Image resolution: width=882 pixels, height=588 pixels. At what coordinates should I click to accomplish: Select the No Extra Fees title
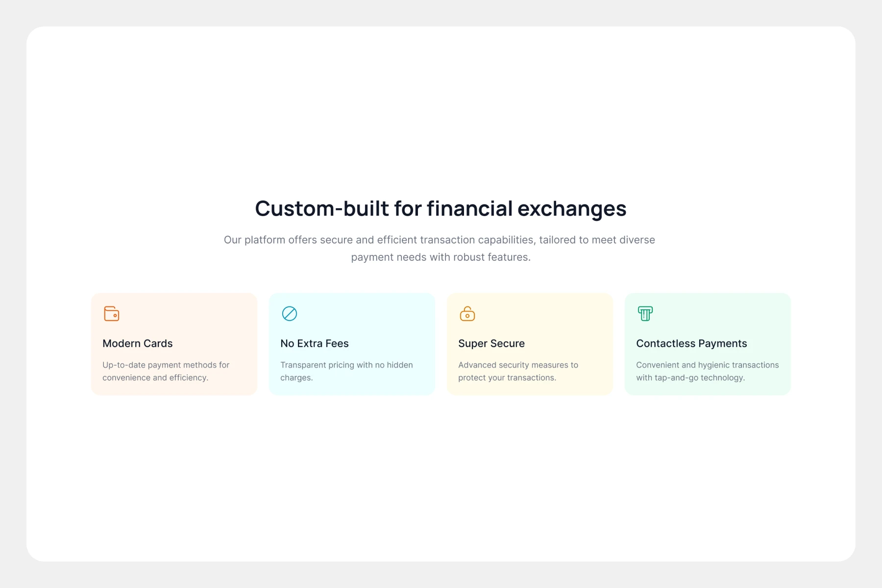pyautogui.click(x=315, y=343)
